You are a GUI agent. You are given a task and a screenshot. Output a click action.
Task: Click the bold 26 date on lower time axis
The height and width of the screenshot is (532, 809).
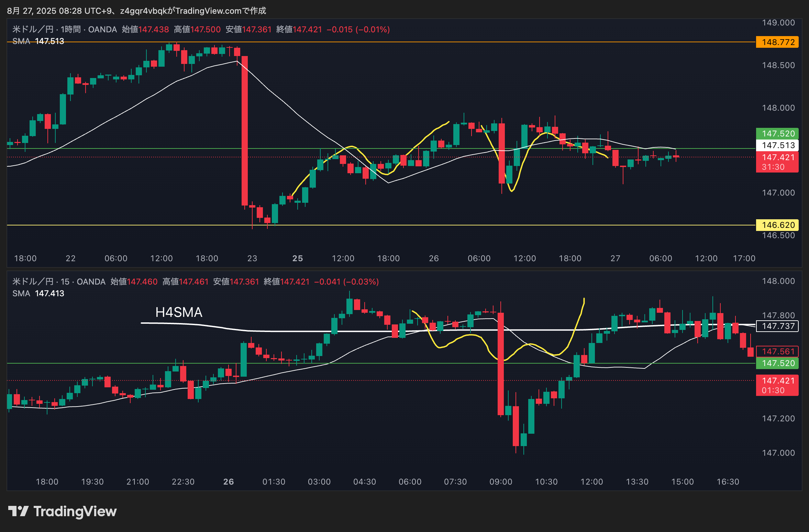(229, 482)
